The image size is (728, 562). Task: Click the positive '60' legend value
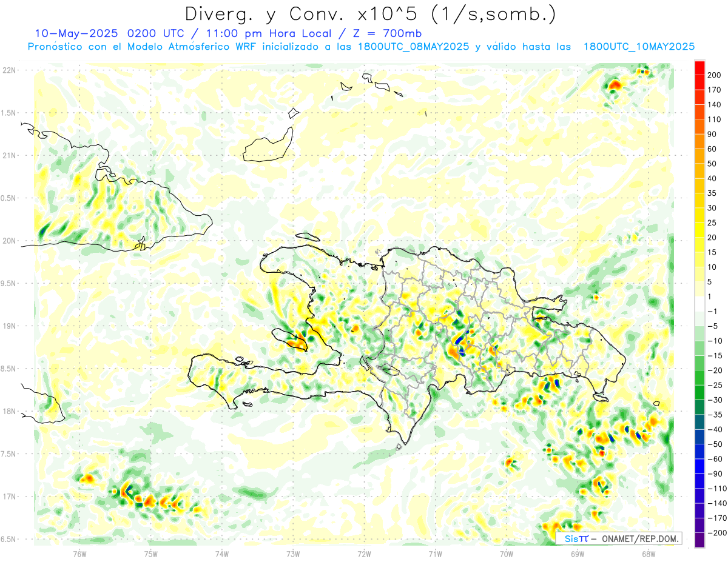tap(712, 149)
